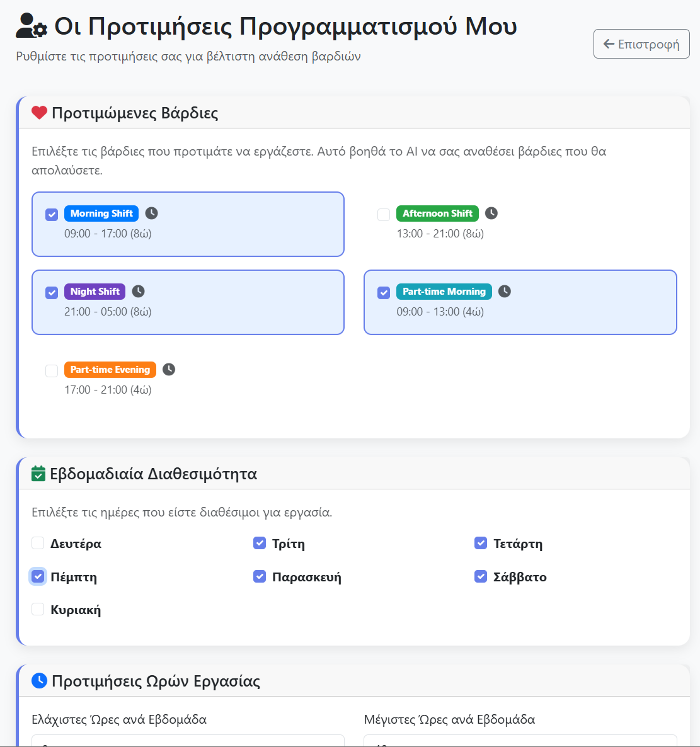Click the user-gear icon in page title
Viewport: 700px width, 747px height.
tap(32, 26)
